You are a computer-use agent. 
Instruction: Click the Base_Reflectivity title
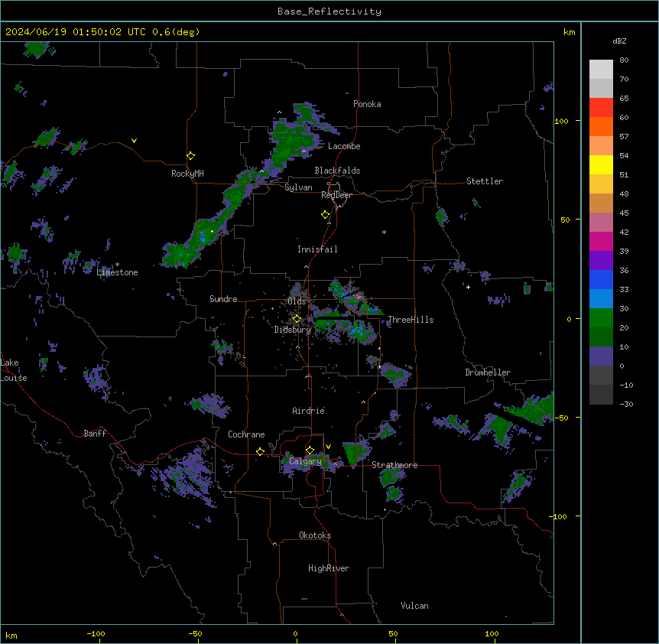329,11
